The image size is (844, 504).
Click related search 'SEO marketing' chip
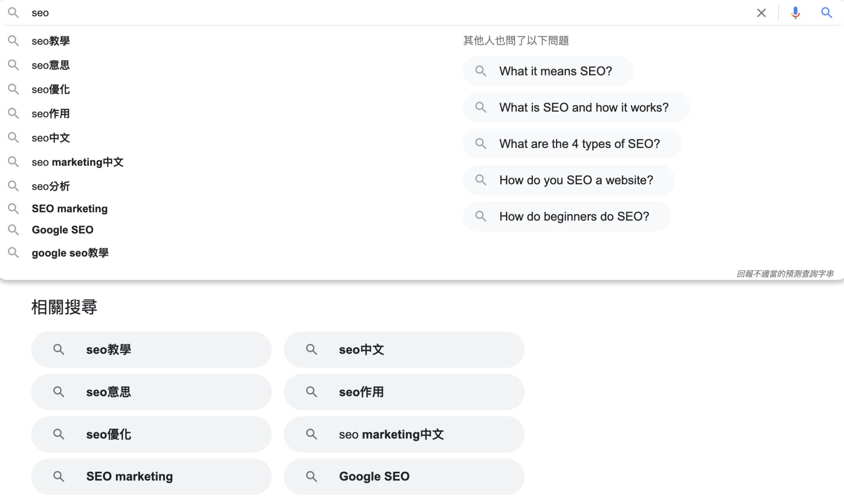151,476
